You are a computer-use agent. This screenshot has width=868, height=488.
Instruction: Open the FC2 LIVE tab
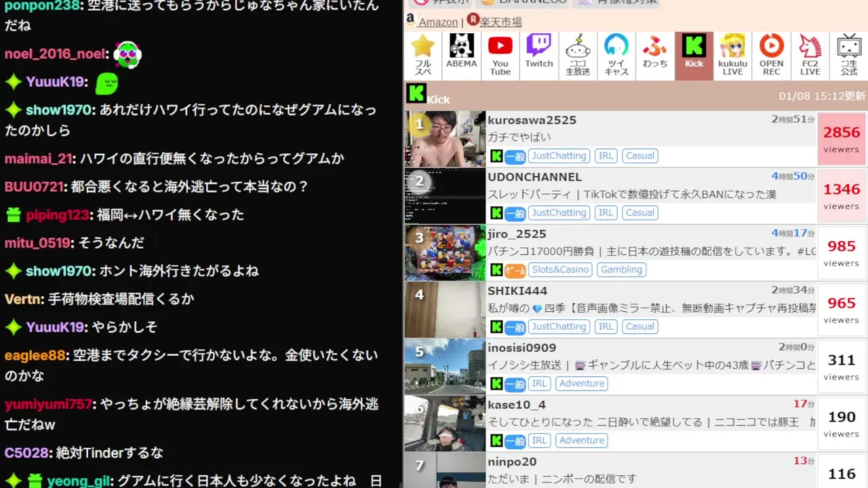coord(810,56)
